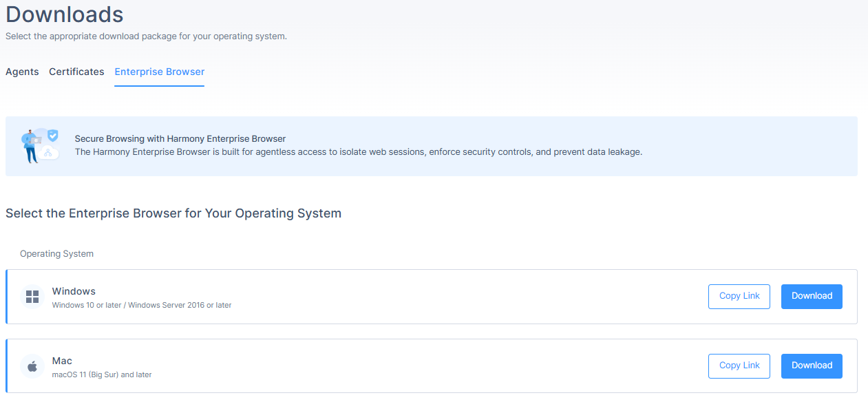Copy the Mac download link

tap(739, 366)
